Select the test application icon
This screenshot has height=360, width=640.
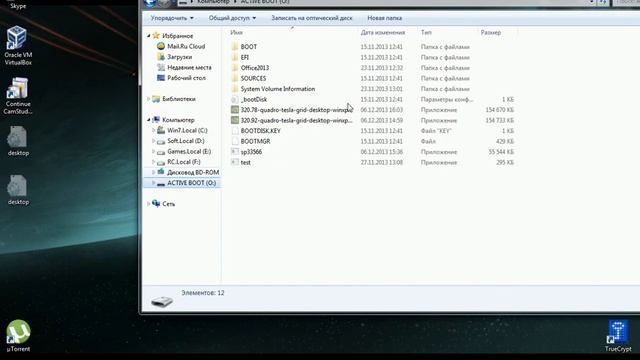click(235, 162)
